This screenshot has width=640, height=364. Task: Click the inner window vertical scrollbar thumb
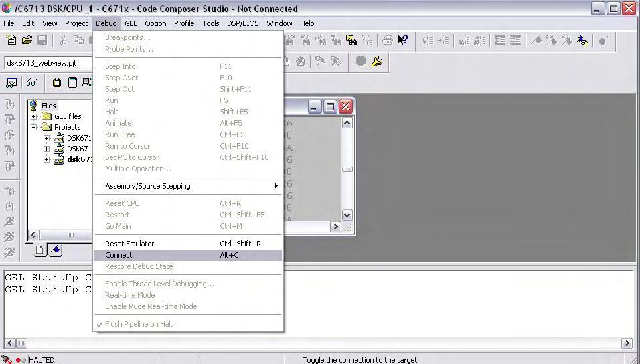(x=347, y=169)
